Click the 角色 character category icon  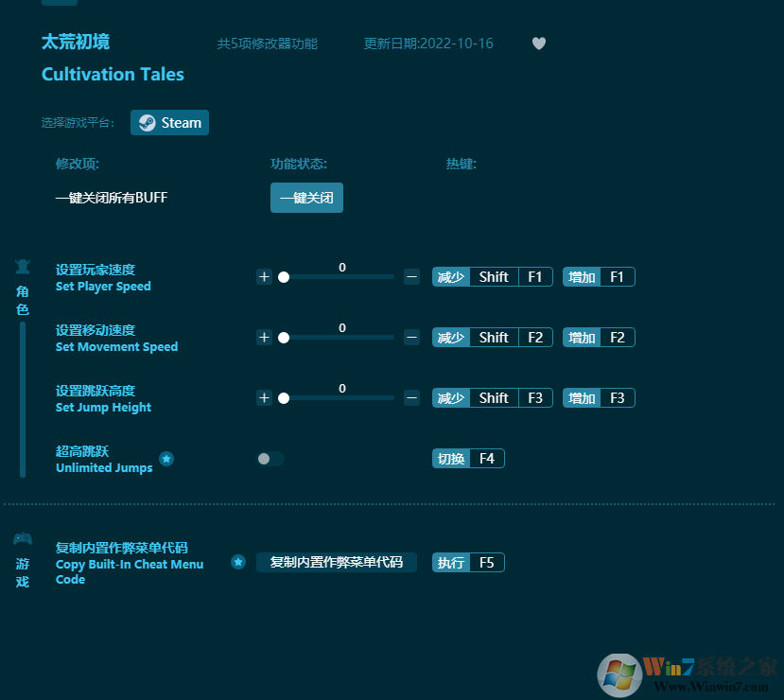click(x=23, y=267)
